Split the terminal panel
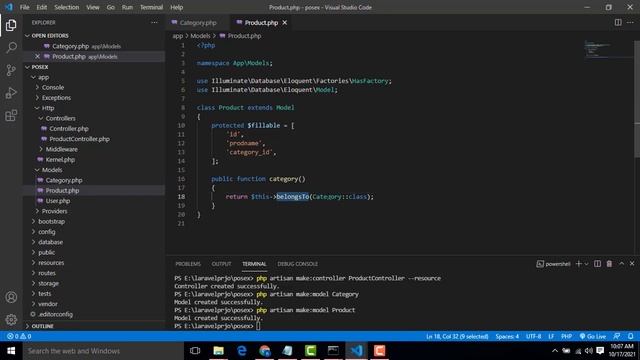This screenshot has width=640, height=360. tap(597, 264)
